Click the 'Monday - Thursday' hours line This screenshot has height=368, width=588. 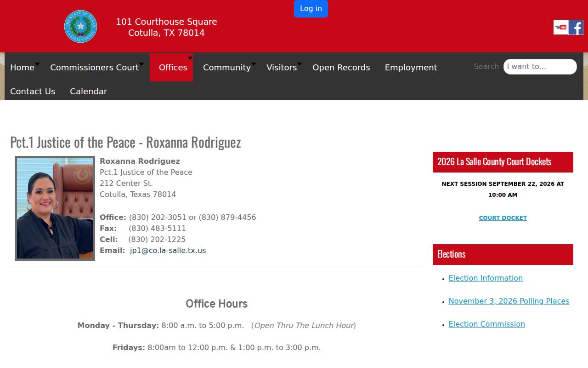point(217,325)
